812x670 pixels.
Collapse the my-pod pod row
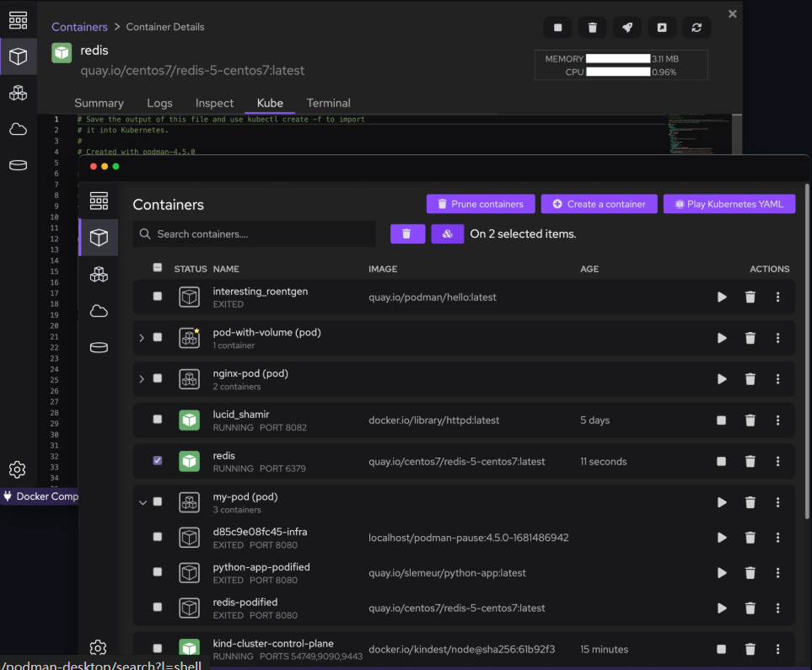(x=143, y=502)
